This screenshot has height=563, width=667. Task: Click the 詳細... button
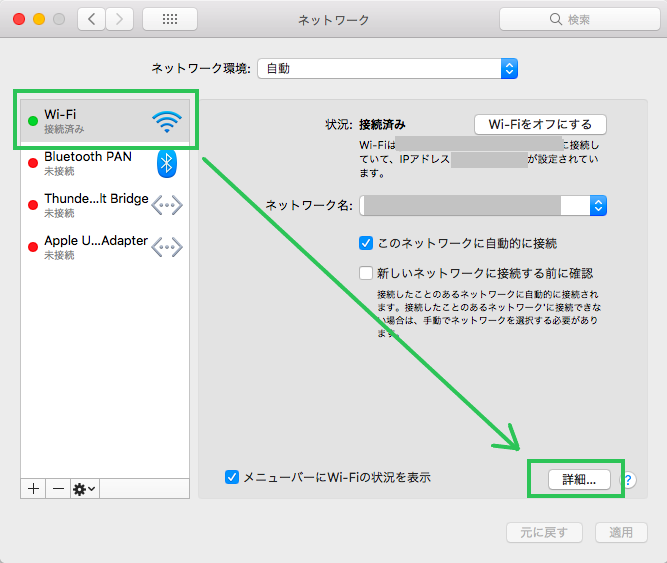[579, 480]
